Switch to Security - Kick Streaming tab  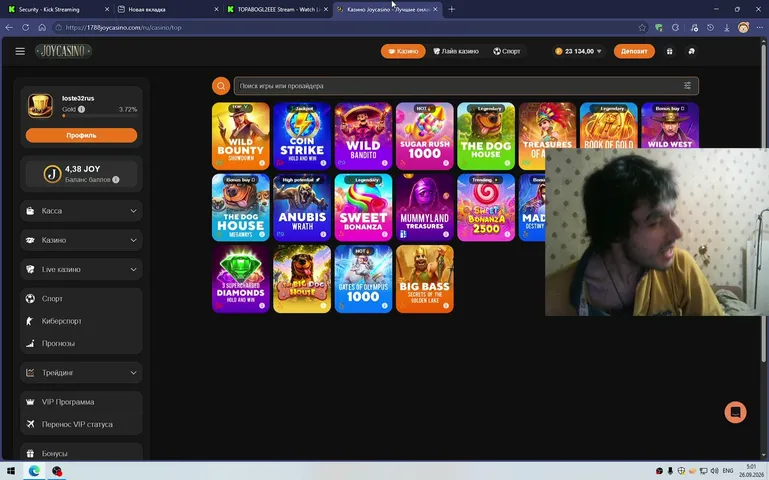[58, 9]
